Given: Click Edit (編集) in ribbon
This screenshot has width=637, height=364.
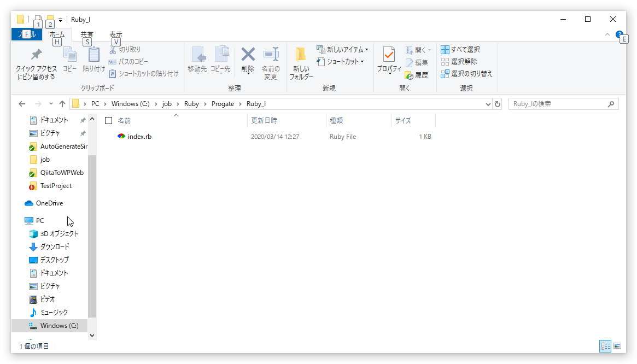Looking at the screenshot, I should coord(417,62).
